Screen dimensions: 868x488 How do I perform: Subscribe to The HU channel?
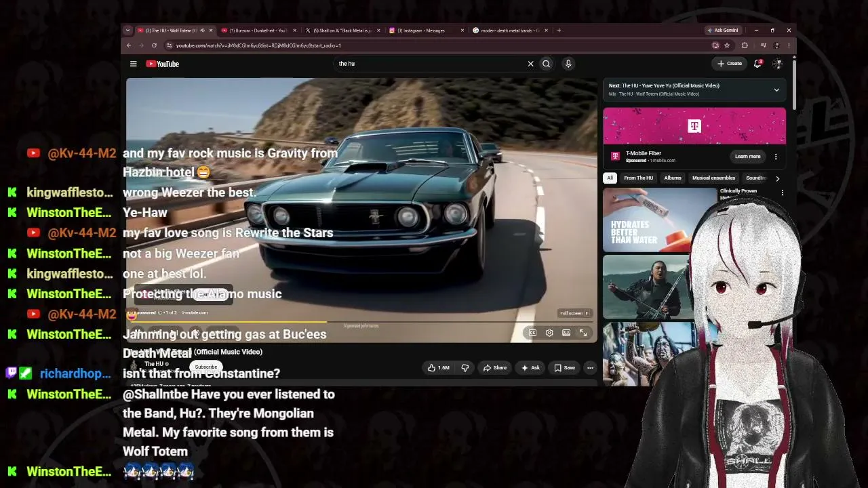(x=206, y=367)
